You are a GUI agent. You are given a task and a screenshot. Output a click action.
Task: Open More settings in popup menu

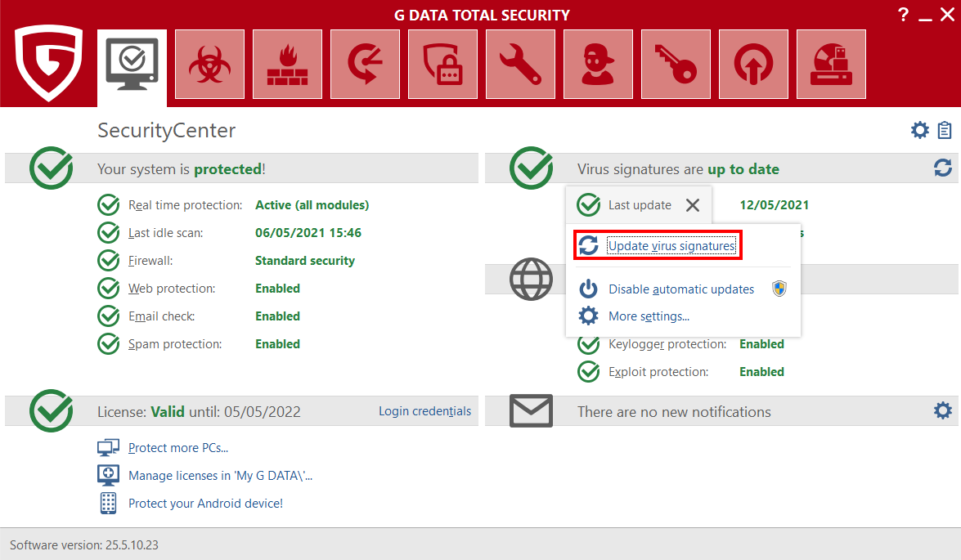(649, 316)
